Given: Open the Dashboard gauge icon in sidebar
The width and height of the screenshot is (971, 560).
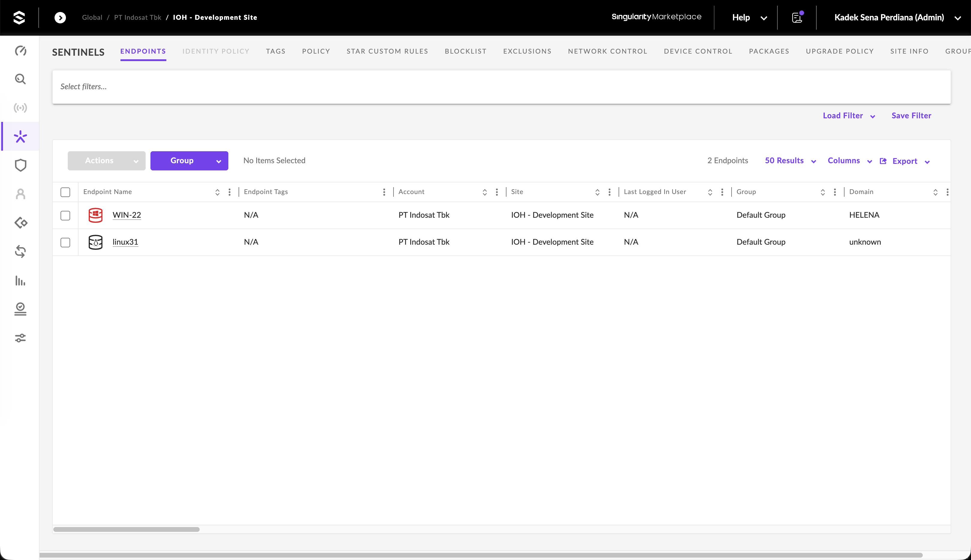Looking at the screenshot, I should 20,51.
